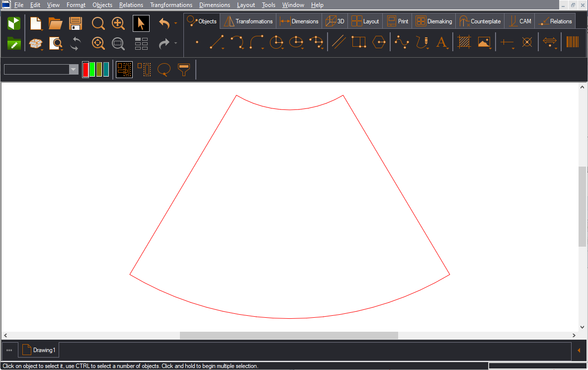Expand the Drawing1 tab list panel arrow
The height and width of the screenshot is (370, 588).
[579, 351]
